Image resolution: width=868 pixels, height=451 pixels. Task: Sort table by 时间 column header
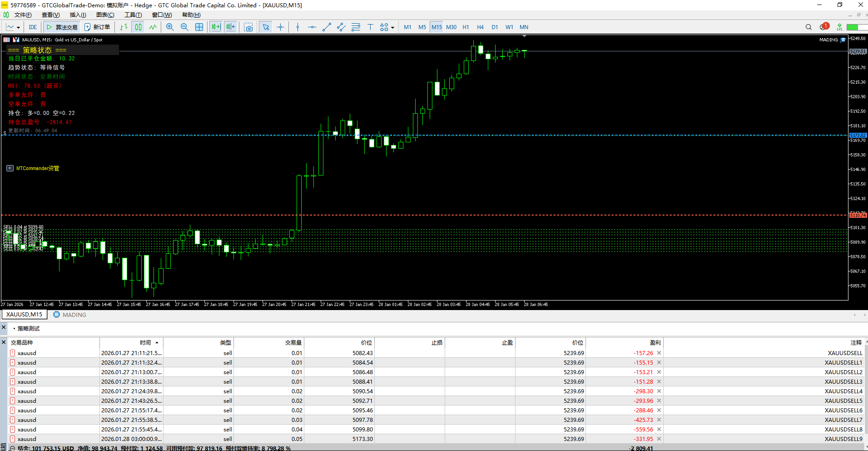(131, 342)
